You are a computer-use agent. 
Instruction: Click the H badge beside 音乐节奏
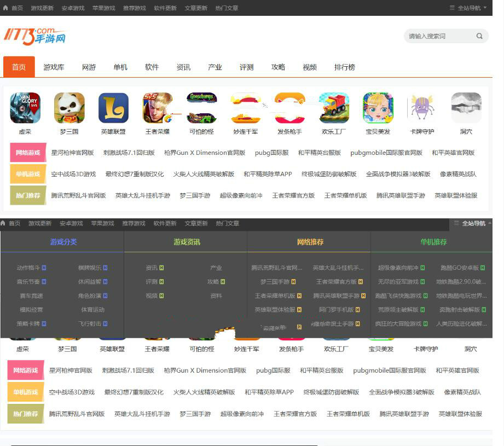(x=44, y=282)
